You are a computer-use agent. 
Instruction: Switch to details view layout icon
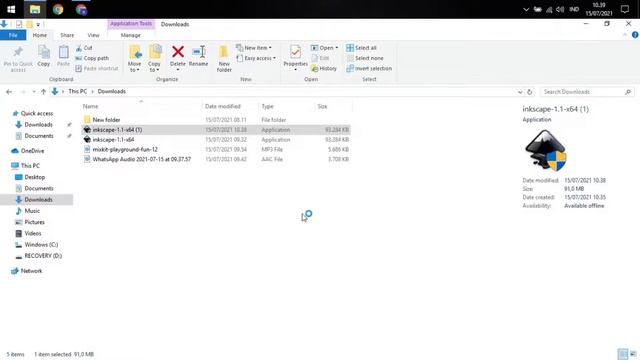[x=623, y=354]
